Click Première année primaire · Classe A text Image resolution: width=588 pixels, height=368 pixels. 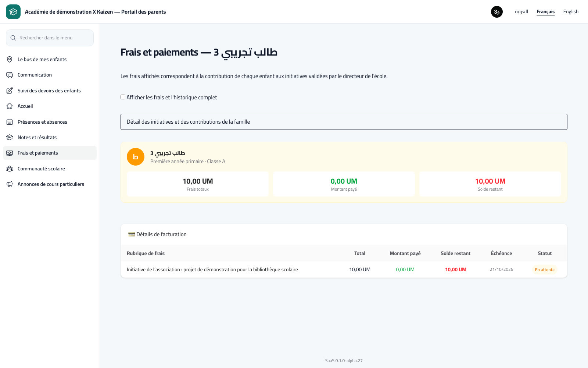tap(188, 162)
